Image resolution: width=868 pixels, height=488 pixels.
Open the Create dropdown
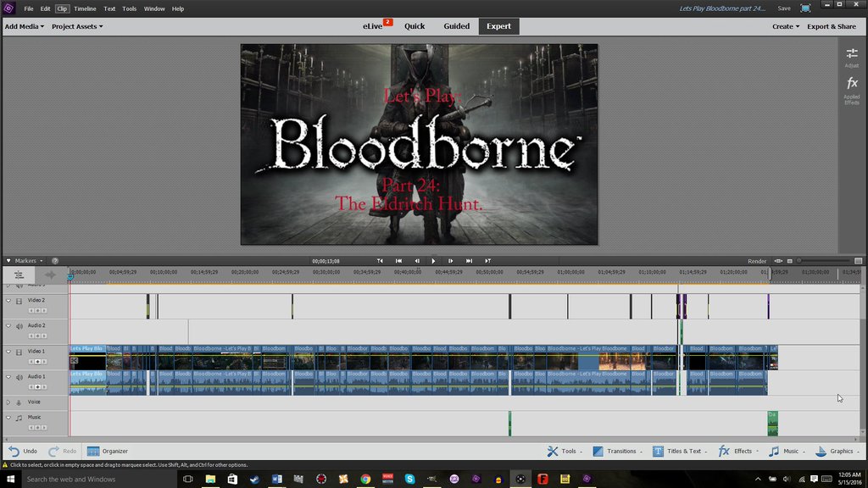coord(786,26)
